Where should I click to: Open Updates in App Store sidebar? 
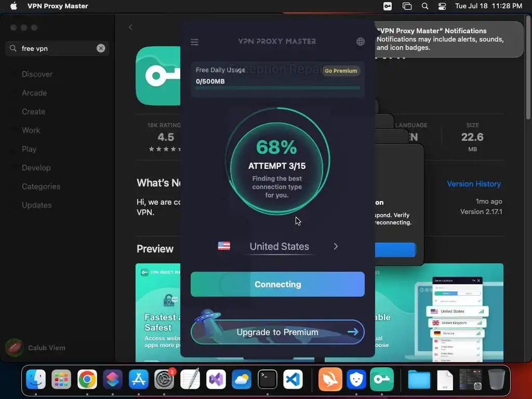37,205
